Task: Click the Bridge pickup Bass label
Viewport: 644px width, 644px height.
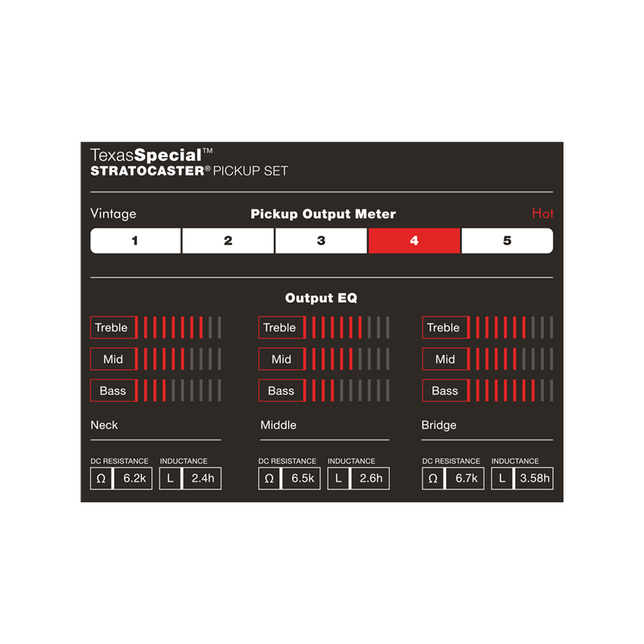Action: tap(444, 390)
